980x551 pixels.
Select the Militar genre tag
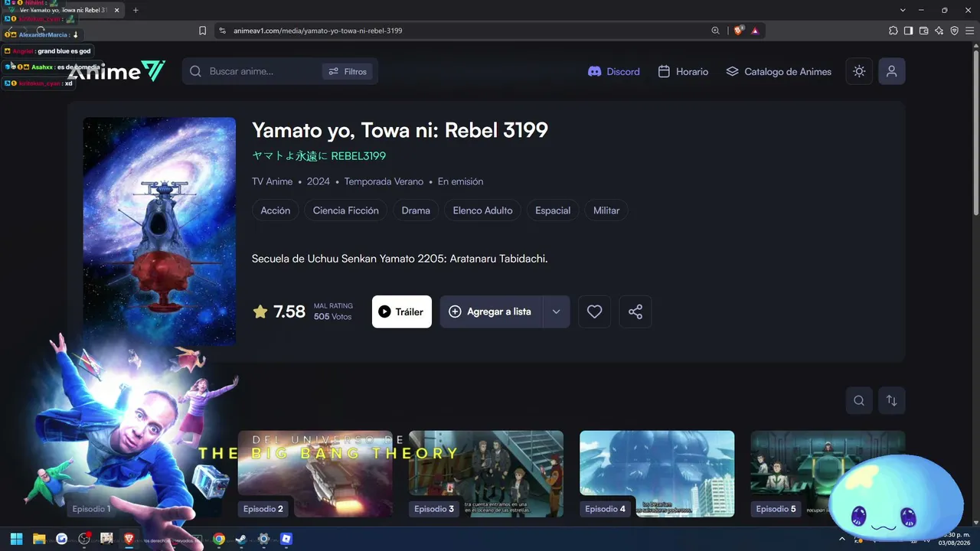(x=606, y=210)
